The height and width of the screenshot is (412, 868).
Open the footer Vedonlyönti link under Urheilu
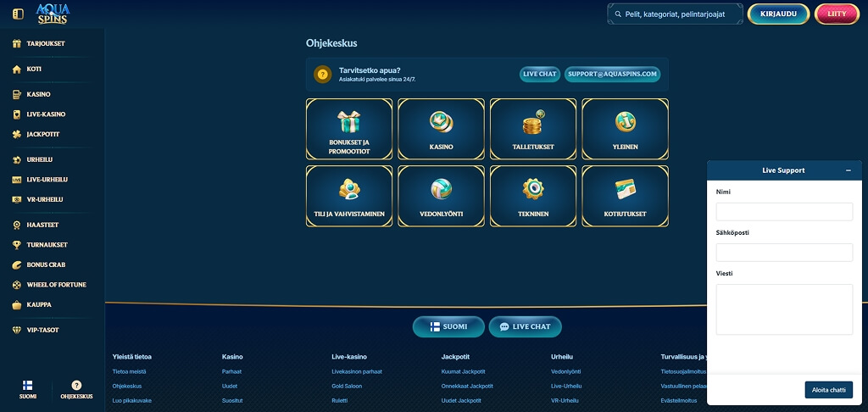click(x=565, y=371)
